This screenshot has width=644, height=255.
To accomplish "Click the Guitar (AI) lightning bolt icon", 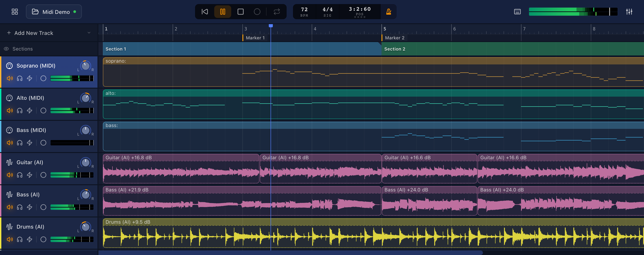I will point(30,175).
